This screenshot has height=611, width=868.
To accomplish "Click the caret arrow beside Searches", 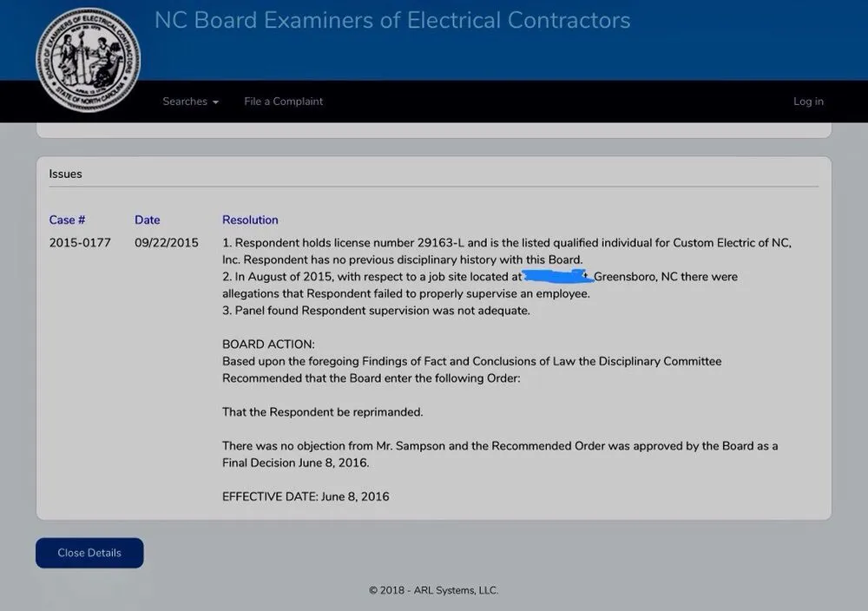I will pos(215,102).
